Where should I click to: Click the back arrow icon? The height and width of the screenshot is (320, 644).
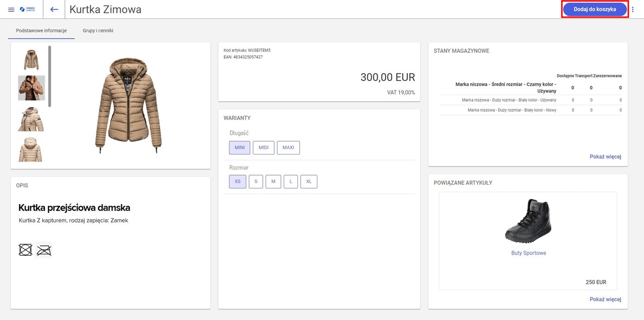pos(54,10)
